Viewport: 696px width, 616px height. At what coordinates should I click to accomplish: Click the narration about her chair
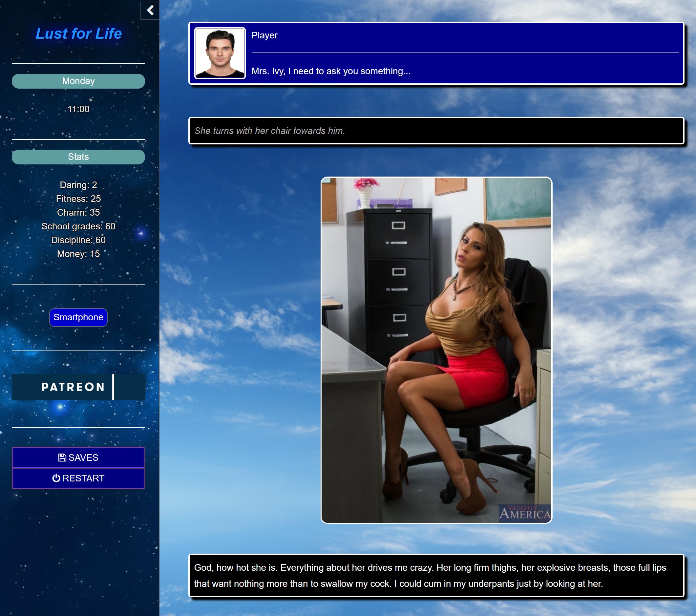(x=269, y=131)
